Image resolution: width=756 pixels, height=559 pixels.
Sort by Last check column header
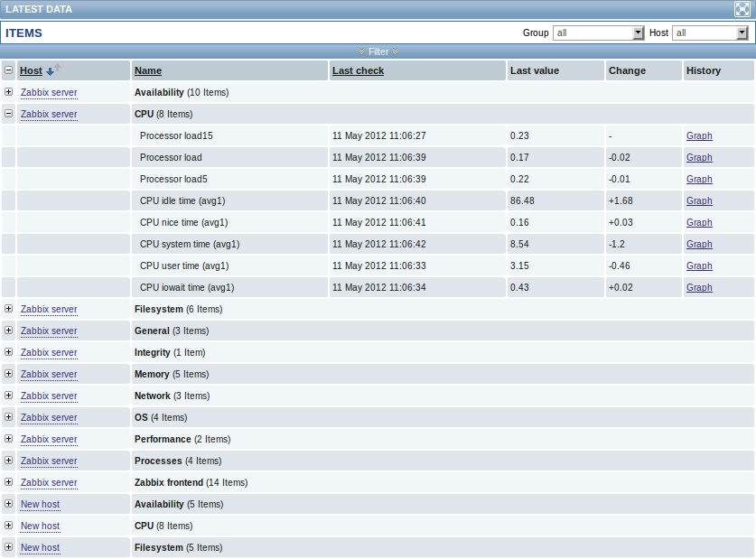[x=358, y=70]
